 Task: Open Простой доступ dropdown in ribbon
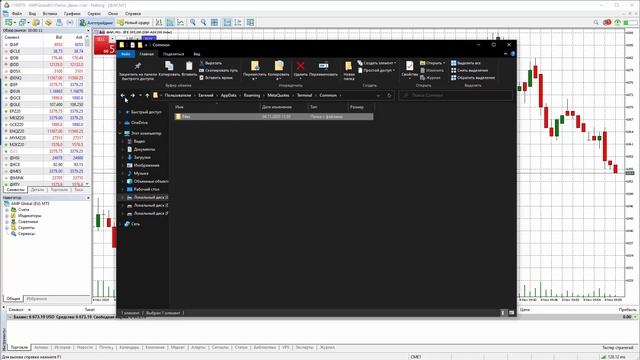pyautogui.click(x=376, y=70)
